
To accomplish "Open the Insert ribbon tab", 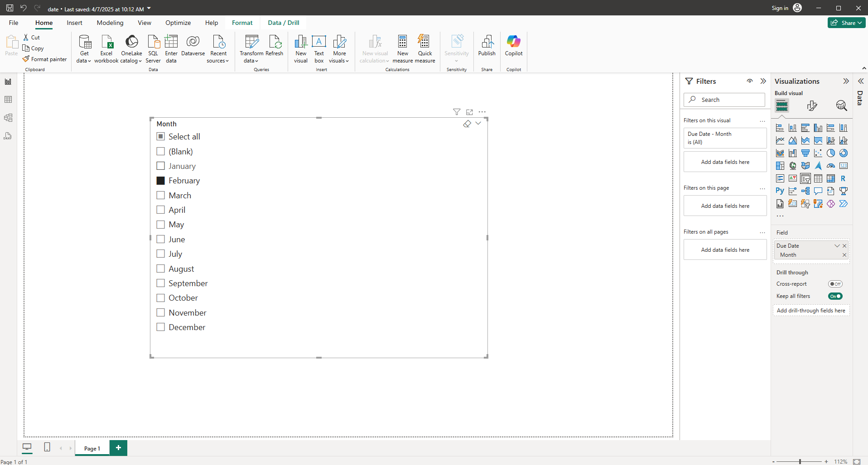I will pos(74,23).
